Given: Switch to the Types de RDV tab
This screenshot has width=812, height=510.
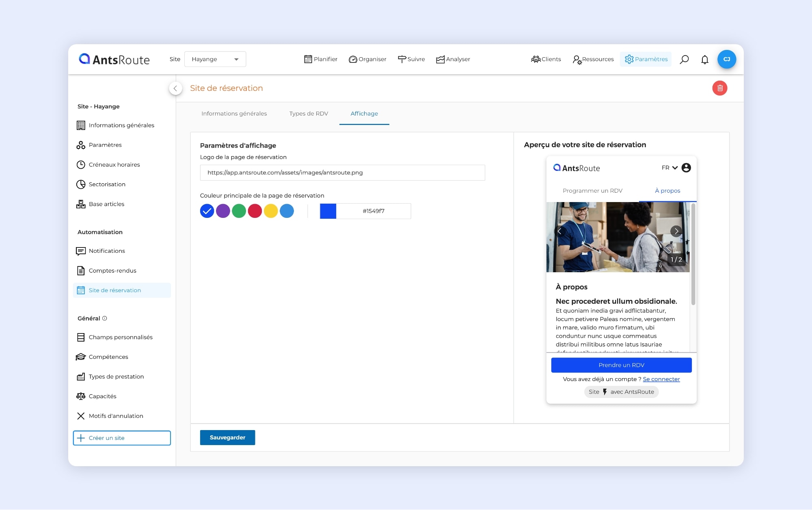Looking at the screenshot, I should 308,114.
